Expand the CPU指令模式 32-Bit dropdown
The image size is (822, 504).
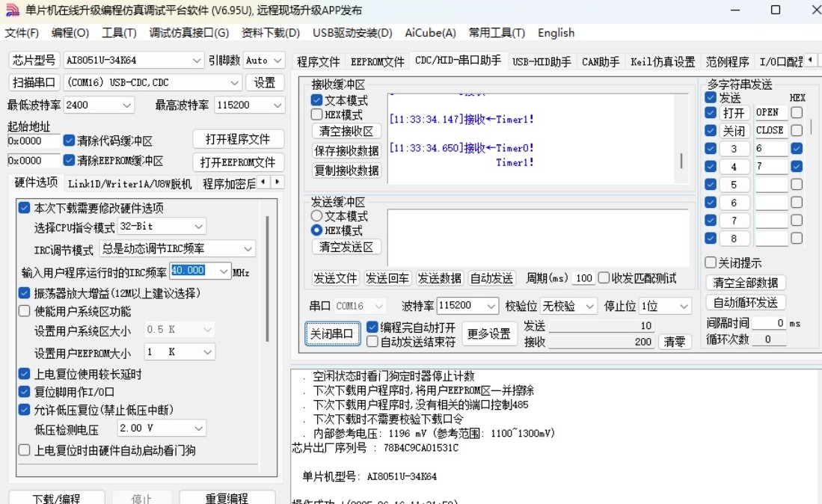pos(198,227)
